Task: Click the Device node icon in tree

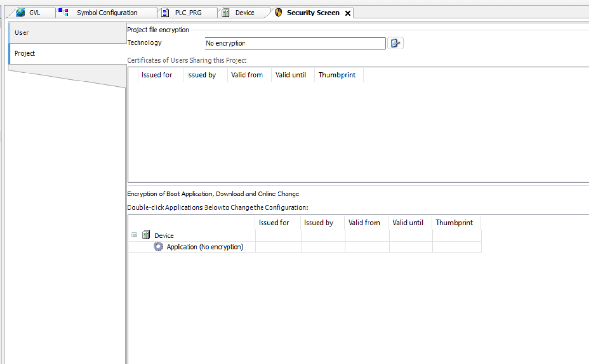Action: [146, 236]
